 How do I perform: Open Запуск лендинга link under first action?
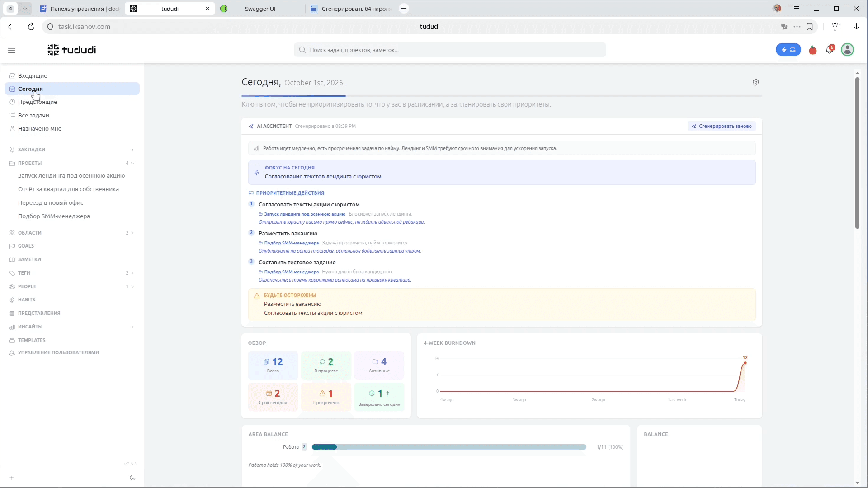(305, 214)
